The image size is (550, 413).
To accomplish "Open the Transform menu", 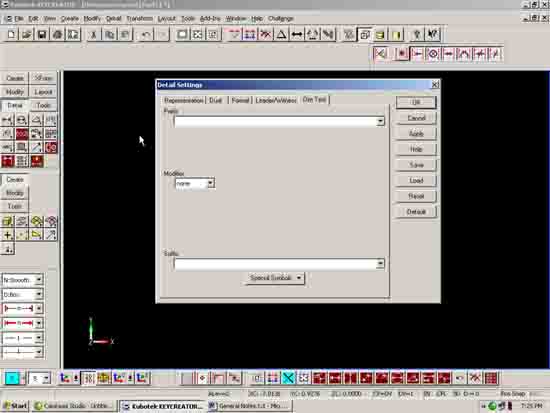I will pos(139,19).
